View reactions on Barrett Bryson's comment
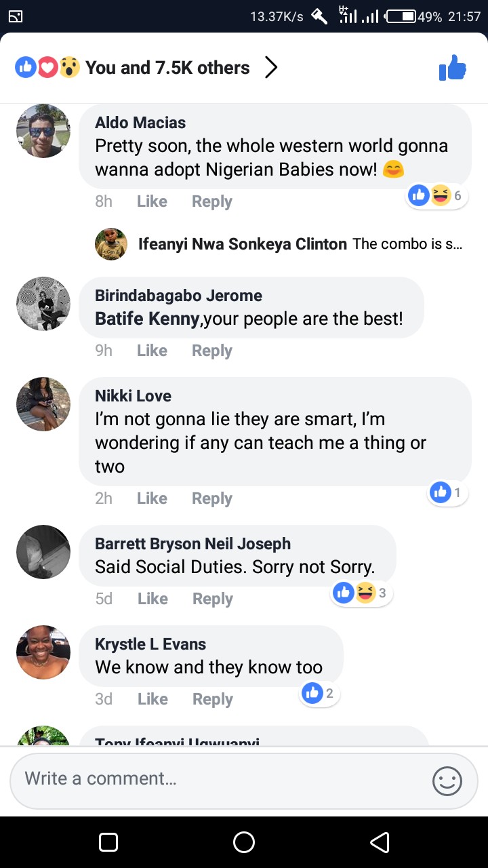The width and height of the screenshot is (488, 868). 363,593
